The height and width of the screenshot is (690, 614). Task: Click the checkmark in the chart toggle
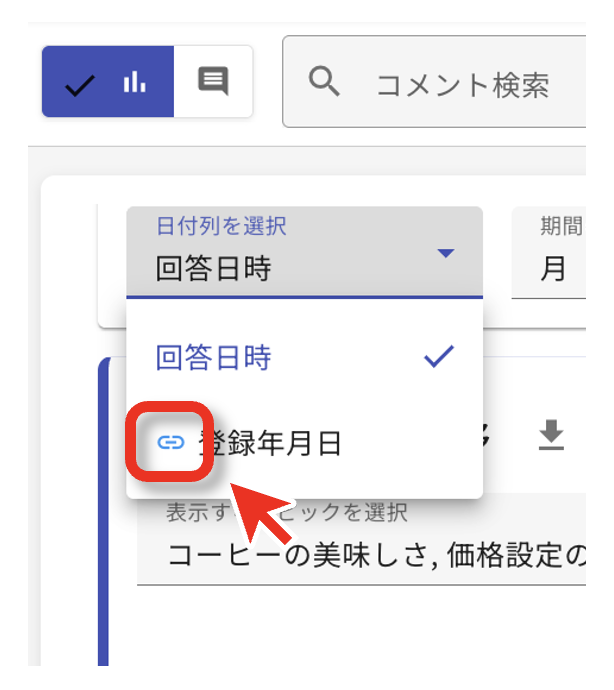tap(80, 85)
